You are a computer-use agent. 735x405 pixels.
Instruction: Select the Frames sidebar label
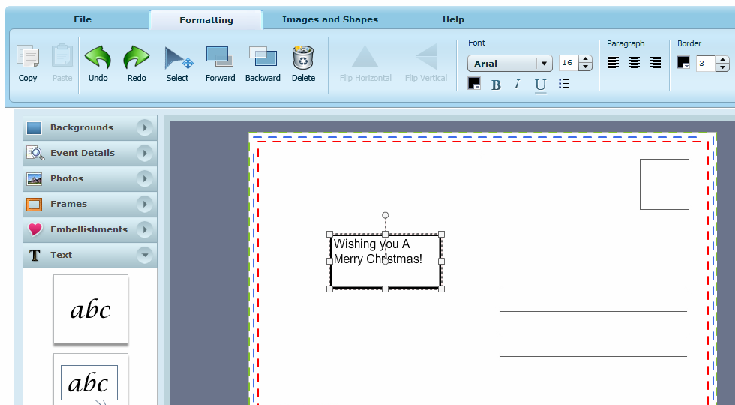68,204
